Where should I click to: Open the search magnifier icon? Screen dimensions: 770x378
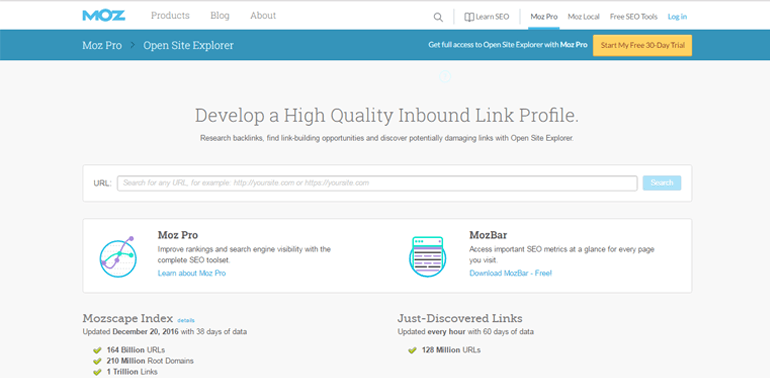438,17
